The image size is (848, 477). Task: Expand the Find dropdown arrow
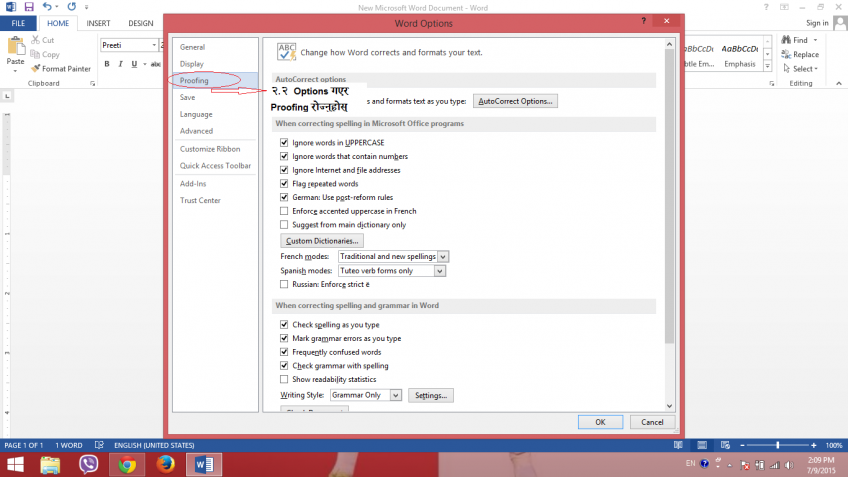(816, 40)
